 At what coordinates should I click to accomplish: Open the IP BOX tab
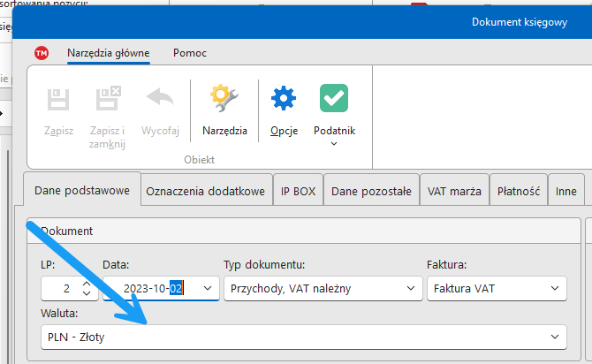pos(299,190)
